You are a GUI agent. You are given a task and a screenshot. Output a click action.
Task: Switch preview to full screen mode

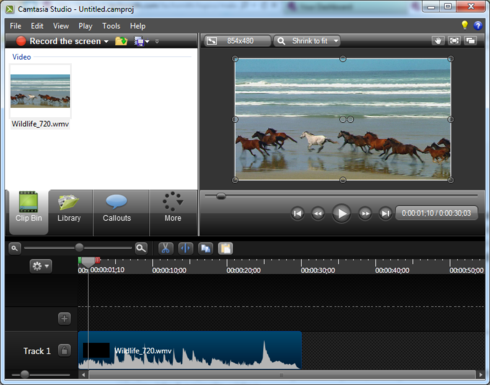[x=454, y=41]
